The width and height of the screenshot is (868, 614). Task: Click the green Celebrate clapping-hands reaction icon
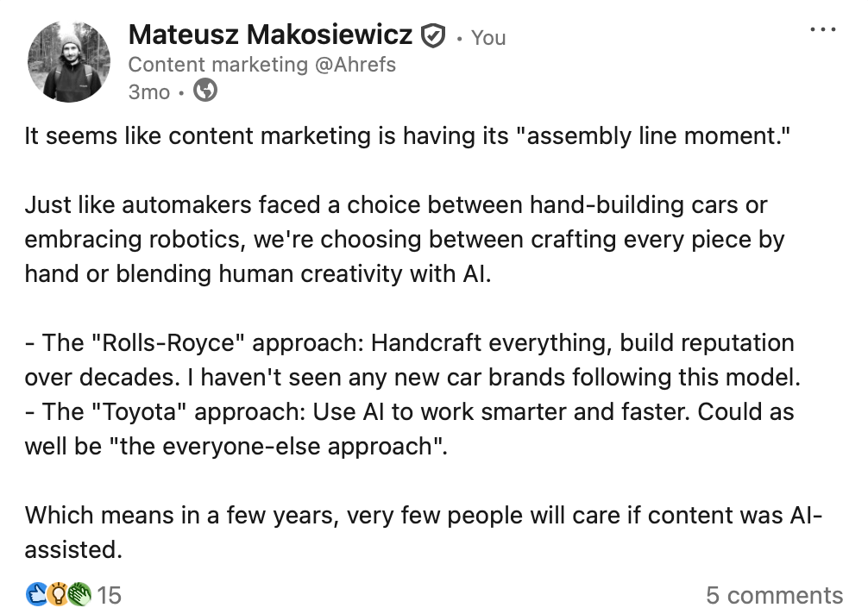(x=79, y=594)
